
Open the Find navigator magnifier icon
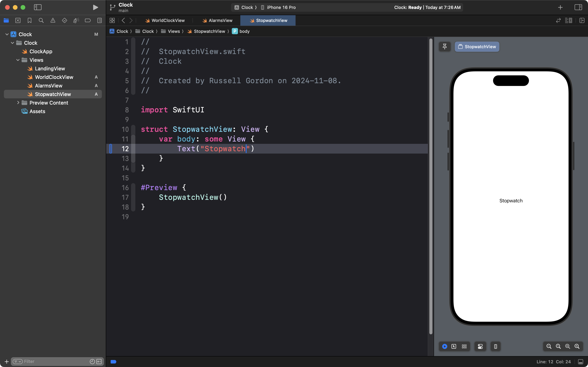(x=41, y=20)
